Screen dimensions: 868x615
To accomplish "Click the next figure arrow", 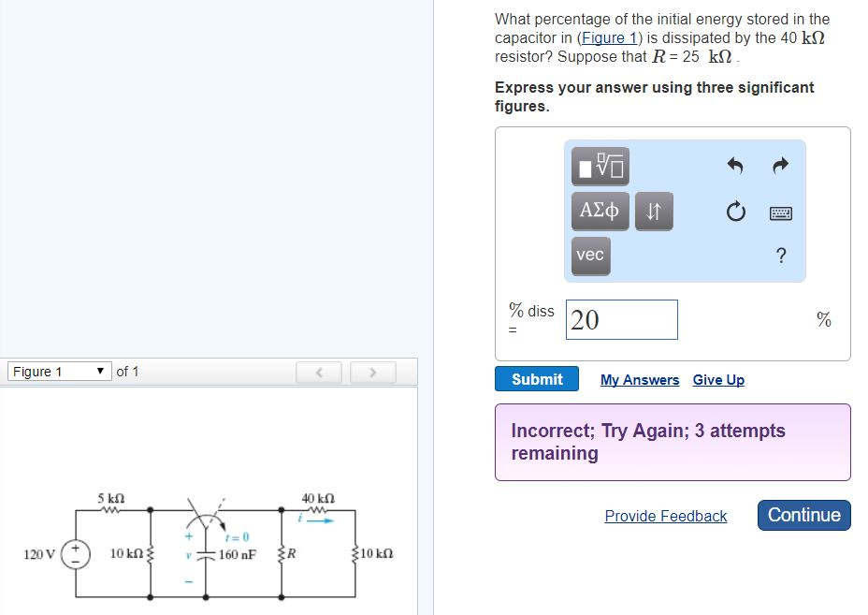I will tap(372, 372).
